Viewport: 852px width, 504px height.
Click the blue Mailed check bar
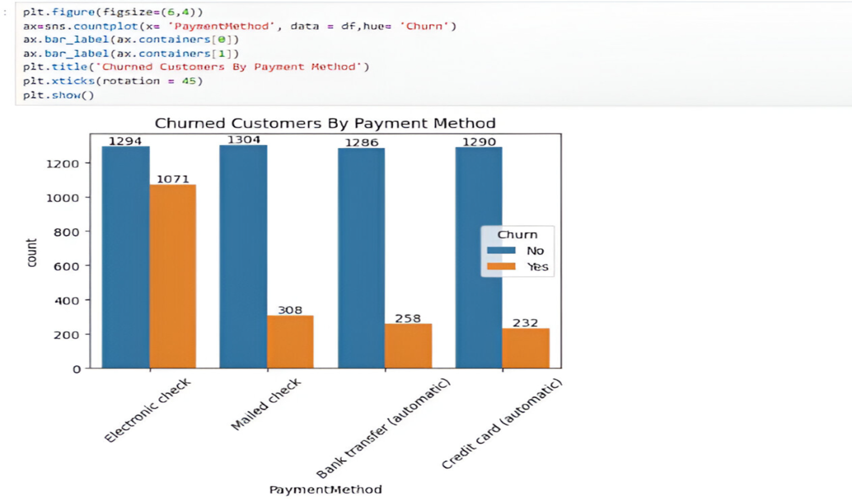pyautogui.click(x=244, y=257)
